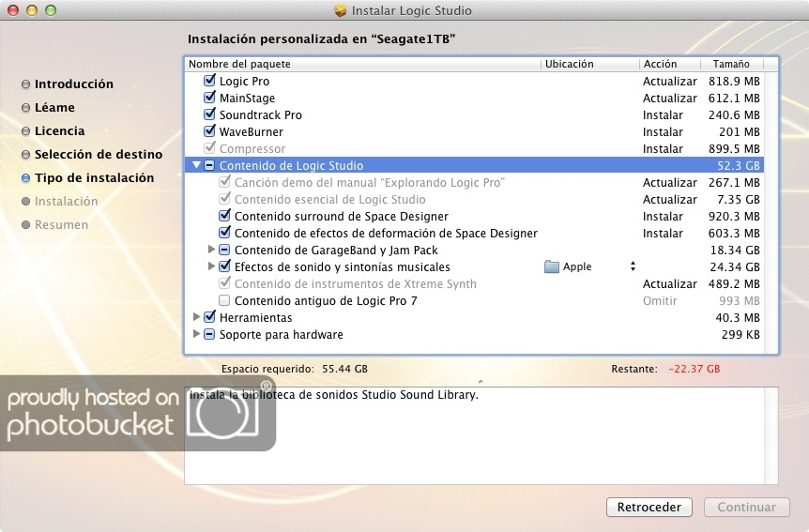Expand Contenido de GarageBand y Jam Pack
Viewport: 809px width, 532px height.
click(x=211, y=251)
